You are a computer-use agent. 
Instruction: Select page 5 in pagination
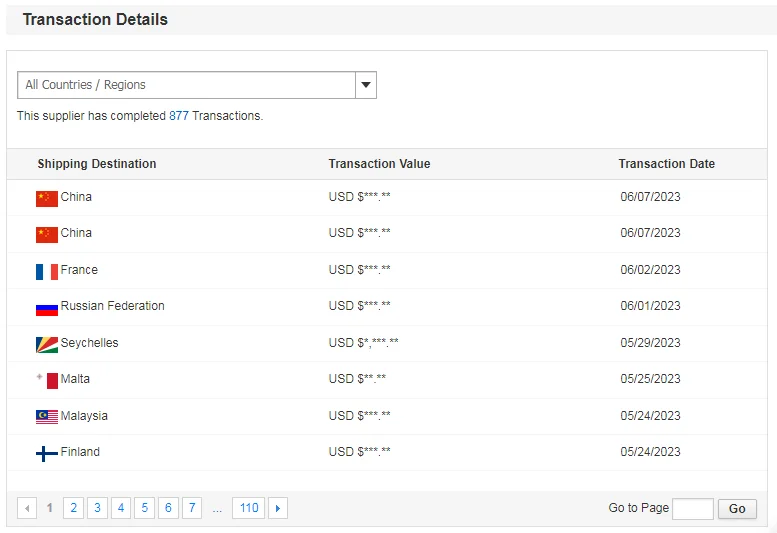(144, 508)
